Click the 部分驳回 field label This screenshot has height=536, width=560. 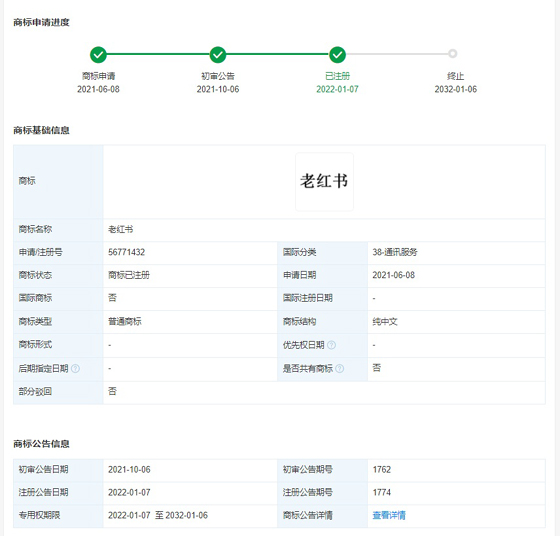click(35, 391)
